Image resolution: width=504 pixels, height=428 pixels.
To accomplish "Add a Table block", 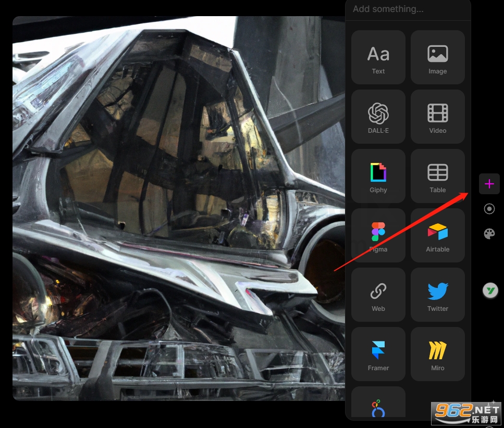I will pyautogui.click(x=437, y=177).
